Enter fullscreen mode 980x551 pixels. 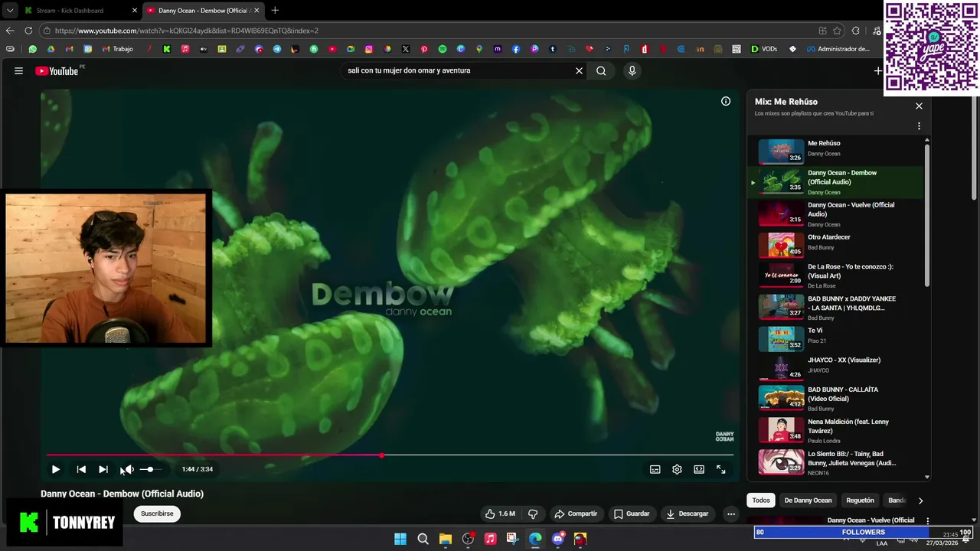click(720, 469)
